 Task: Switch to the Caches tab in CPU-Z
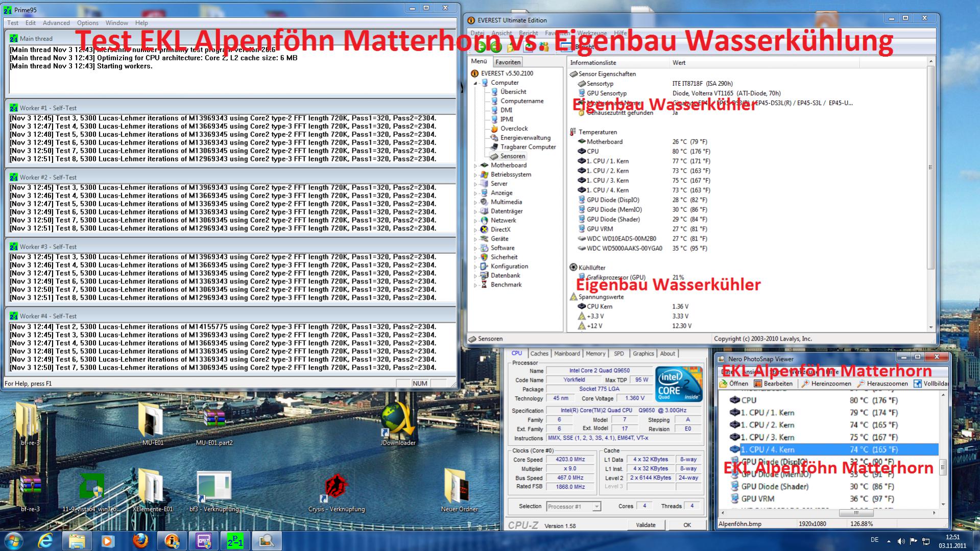pos(539,353)
